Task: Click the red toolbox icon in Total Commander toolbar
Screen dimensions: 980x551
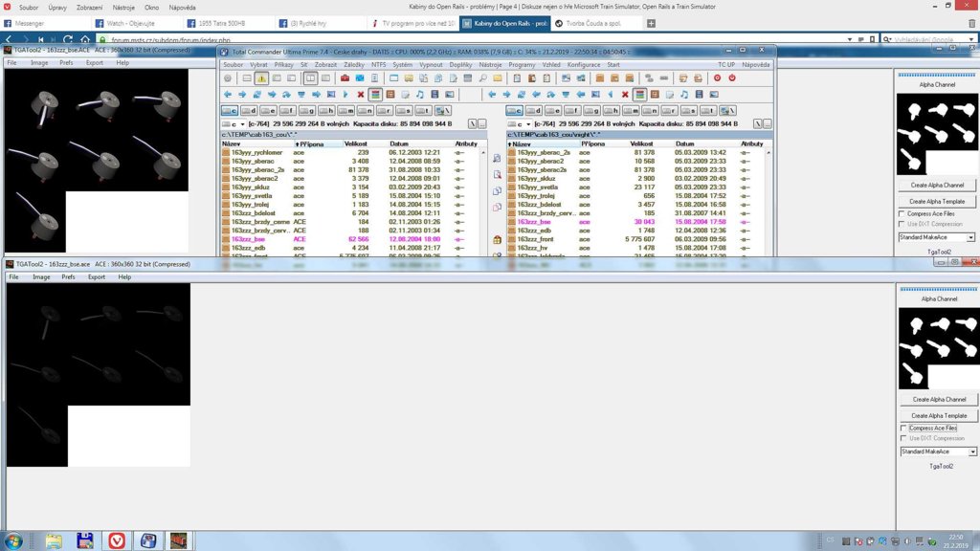Action: [345, 77]
